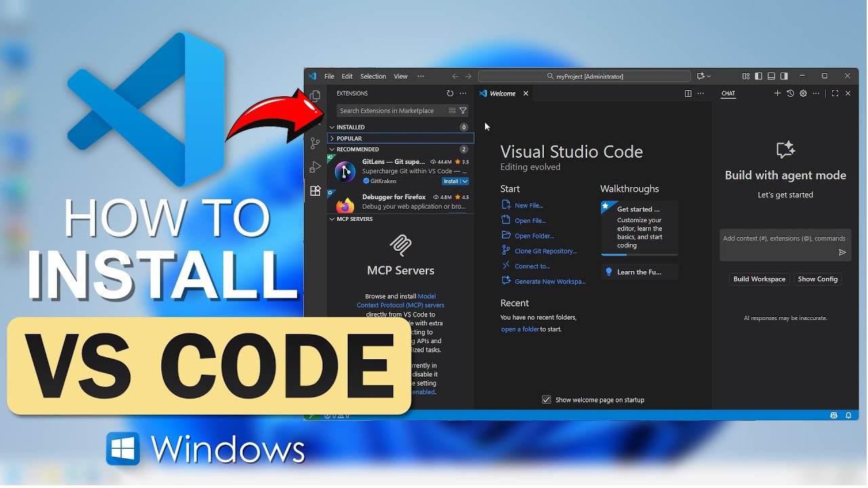Open notifications bell in status bar
Viewport: 868px width, 488px height.
pyautogui.click(x=848, y=415)
